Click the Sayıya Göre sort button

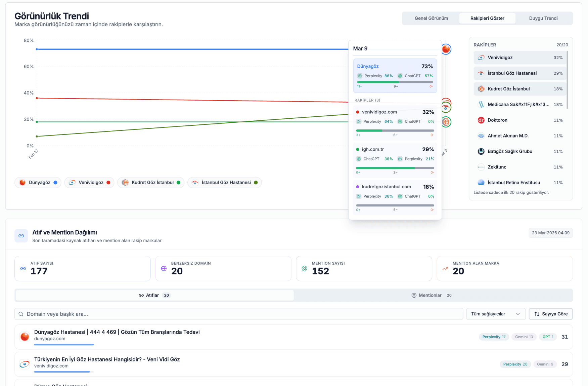pos(551,314)
